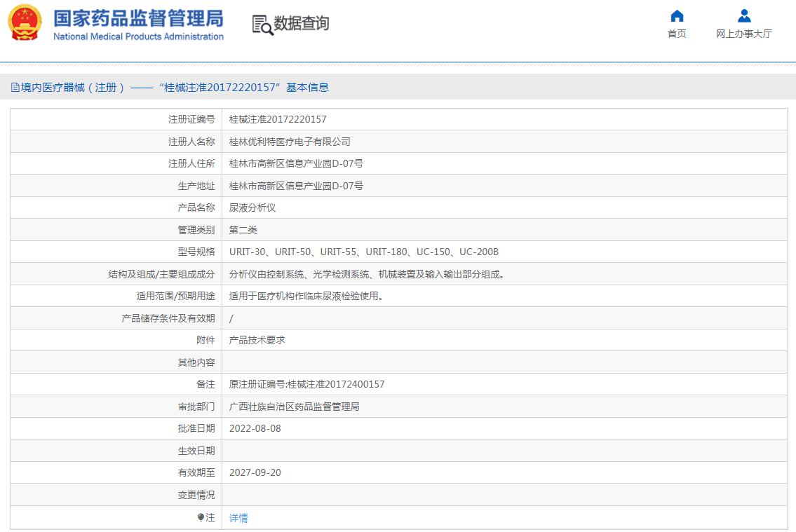Click the magnifier part of the 数据查询 icon
Image resolution: width=796 pixels, height=532 pixels.
point(264,29)
